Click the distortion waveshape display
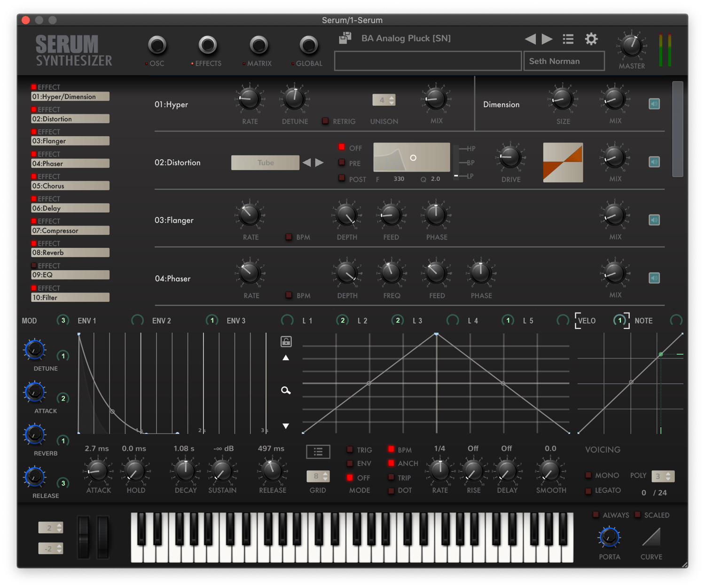This screenshot has height=588, width=705. point(563,162)
